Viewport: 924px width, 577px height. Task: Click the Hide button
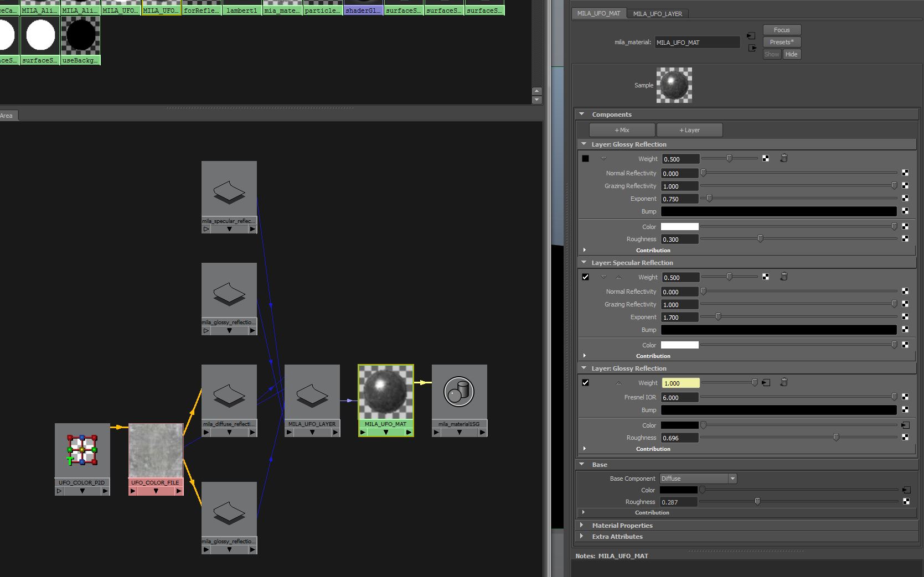pyautogui.click(x=791, y=54)
